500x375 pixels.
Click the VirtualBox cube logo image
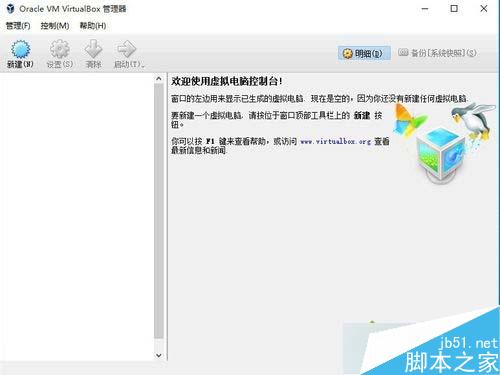[440, 156]
